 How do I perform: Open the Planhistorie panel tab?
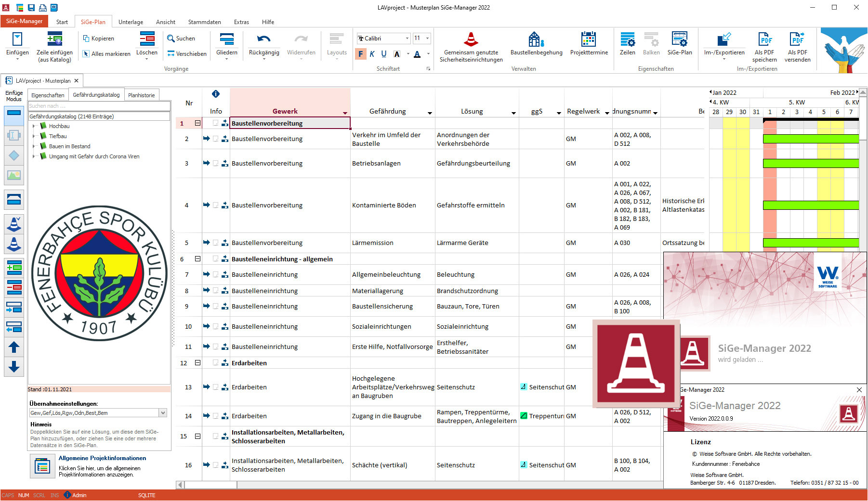click(141, 95)
